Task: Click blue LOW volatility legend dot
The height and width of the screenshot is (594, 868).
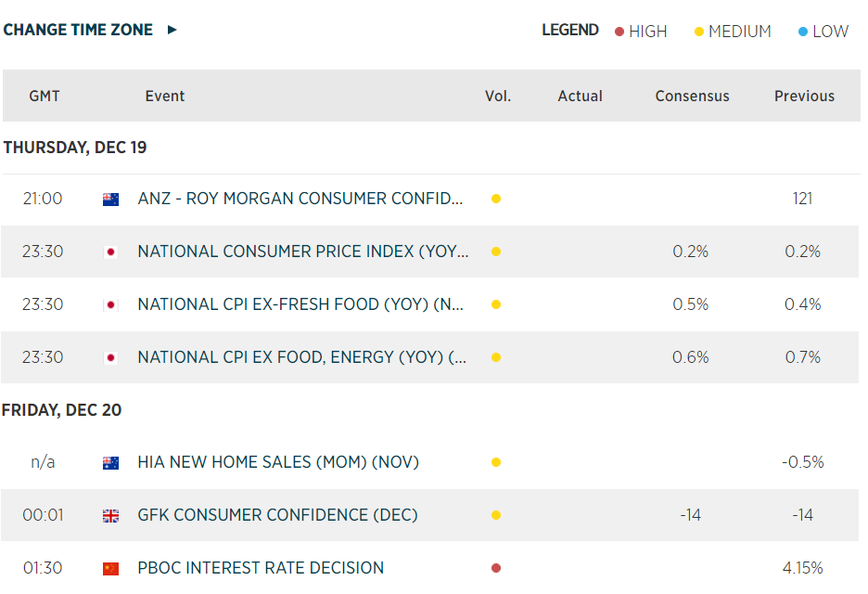Action: [x=803, y=32]
